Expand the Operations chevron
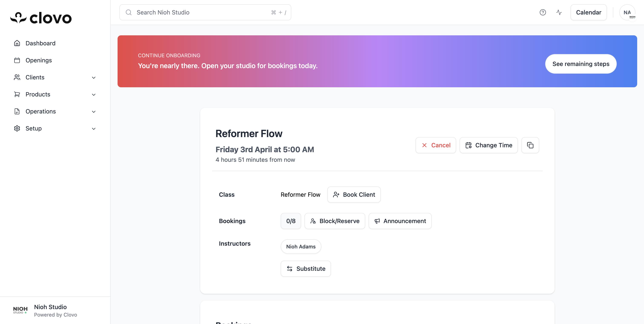 tap(94, 111)
